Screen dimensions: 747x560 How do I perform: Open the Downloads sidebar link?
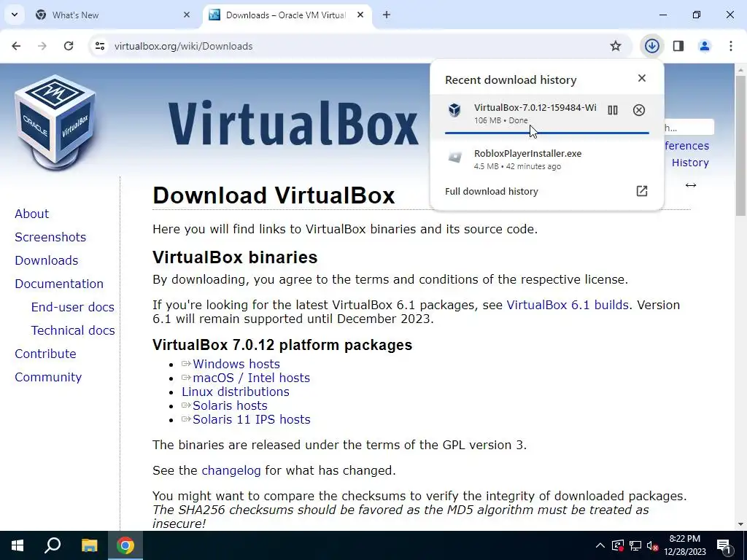46,260
